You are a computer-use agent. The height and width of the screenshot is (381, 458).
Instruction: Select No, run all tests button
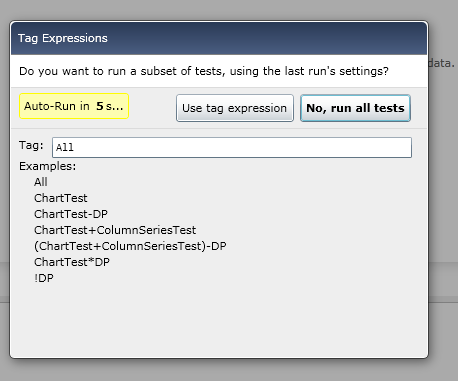click(x=355, y=108)
